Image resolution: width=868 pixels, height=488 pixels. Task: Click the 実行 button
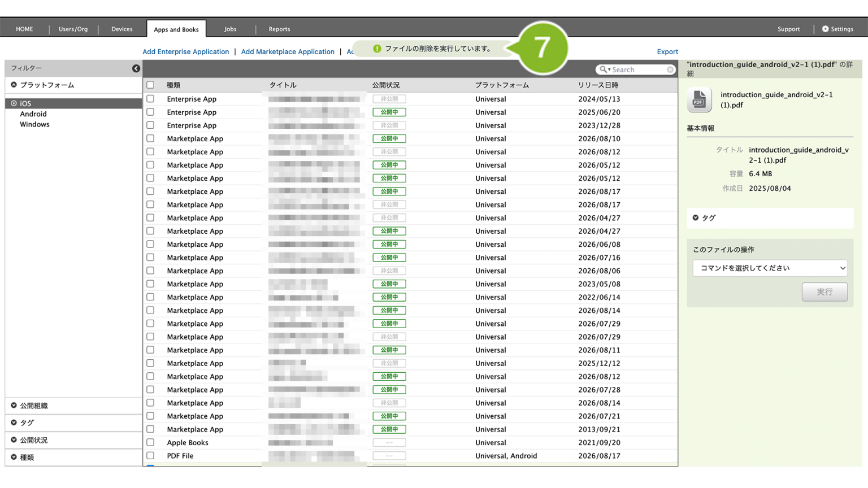coord(824,292)
